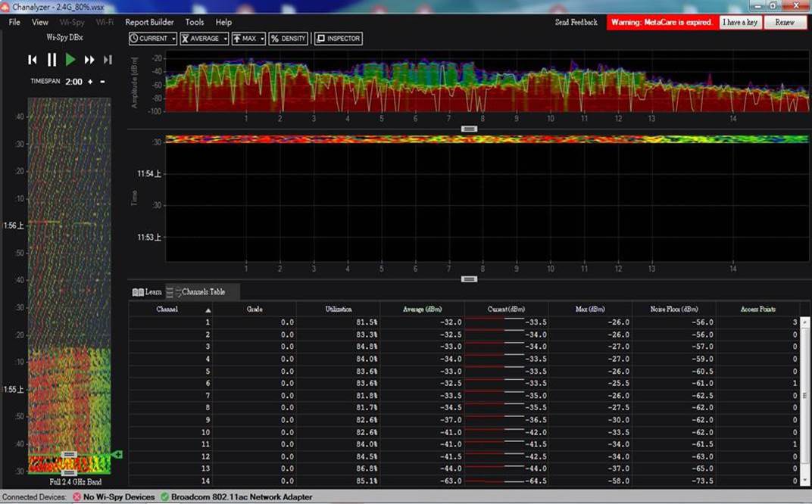Click the -63.0 average dBm value
Image resolution: width=812 pixels, height=504 pixels.
[451, 481]
